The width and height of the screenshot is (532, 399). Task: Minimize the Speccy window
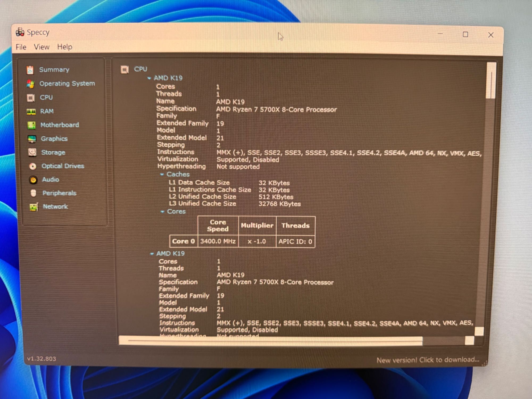coord(440,34)
